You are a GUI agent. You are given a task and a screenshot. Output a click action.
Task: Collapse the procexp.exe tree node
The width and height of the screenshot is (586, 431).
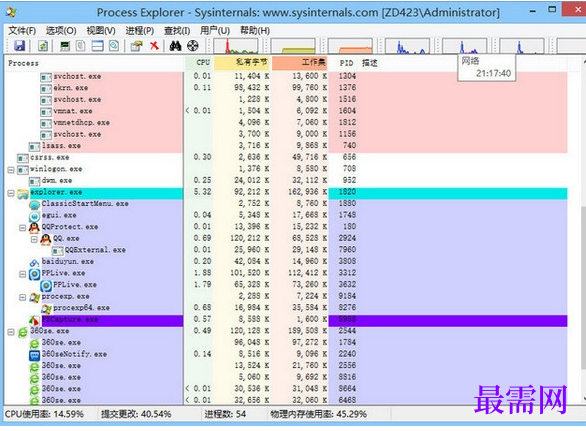point(22,297)
